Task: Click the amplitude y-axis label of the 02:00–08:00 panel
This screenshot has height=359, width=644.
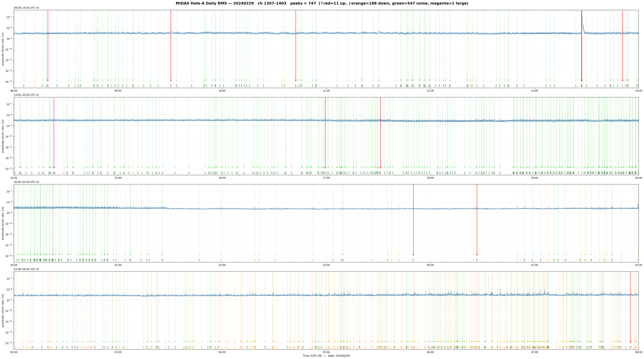Action: (x=3, y=310)
